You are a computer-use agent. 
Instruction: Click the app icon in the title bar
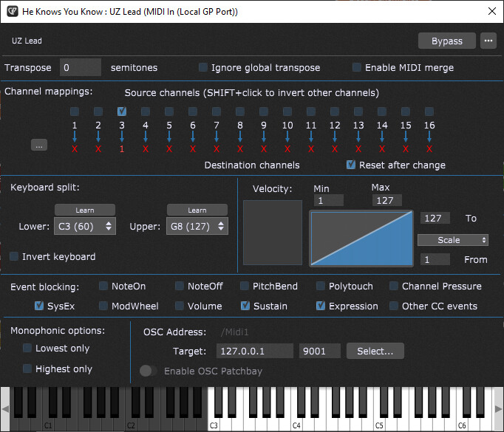[x=12, y=13]
